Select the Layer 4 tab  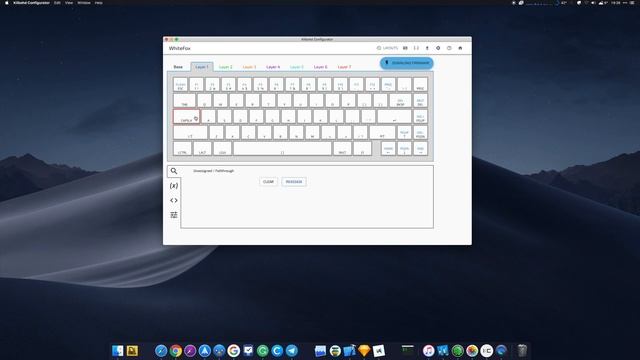[273, 67]
